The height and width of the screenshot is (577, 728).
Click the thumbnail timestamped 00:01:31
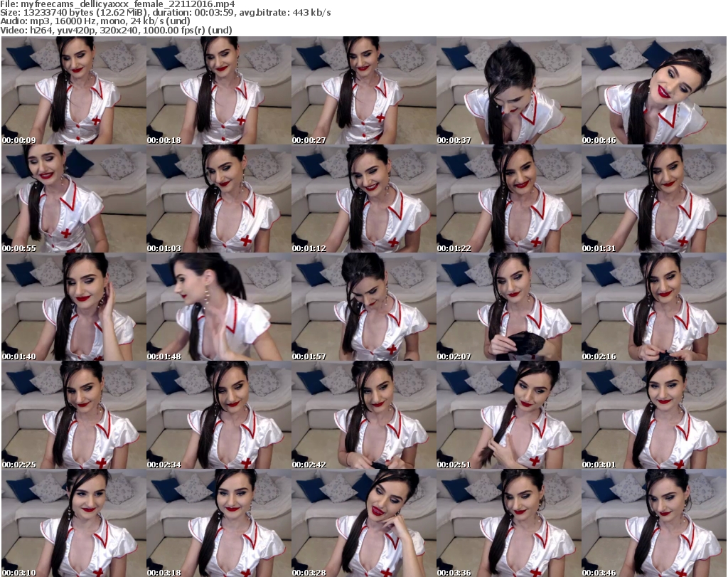coord(653,198)
